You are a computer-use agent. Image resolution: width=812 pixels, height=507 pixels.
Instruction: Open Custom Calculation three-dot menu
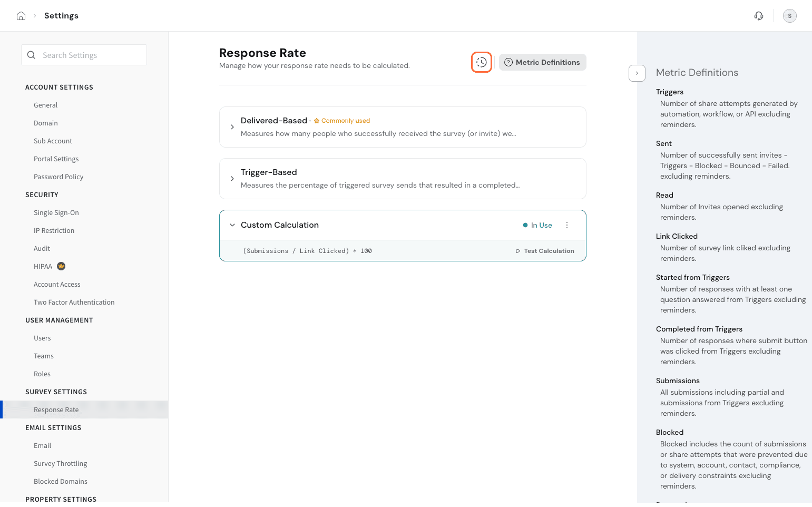tap(567, 225)
